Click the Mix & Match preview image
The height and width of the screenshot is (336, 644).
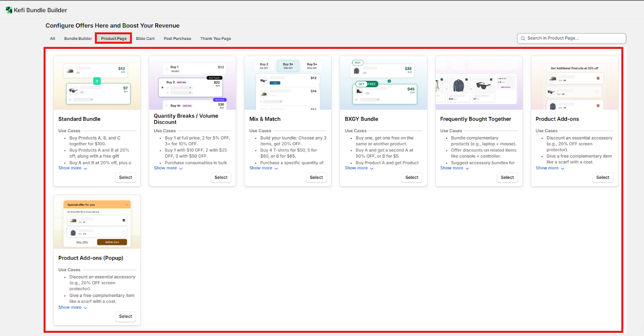pyautogui.click(x=288, y=83)
